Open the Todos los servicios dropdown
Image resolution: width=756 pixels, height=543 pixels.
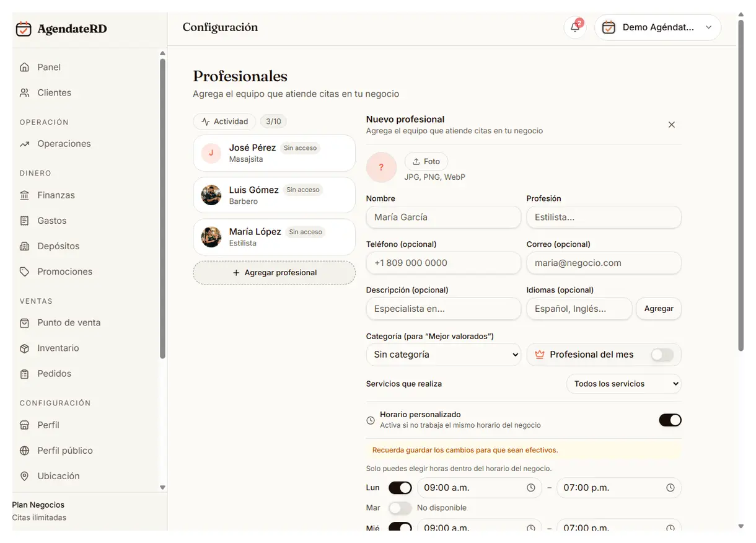click(x=624, y=384)
